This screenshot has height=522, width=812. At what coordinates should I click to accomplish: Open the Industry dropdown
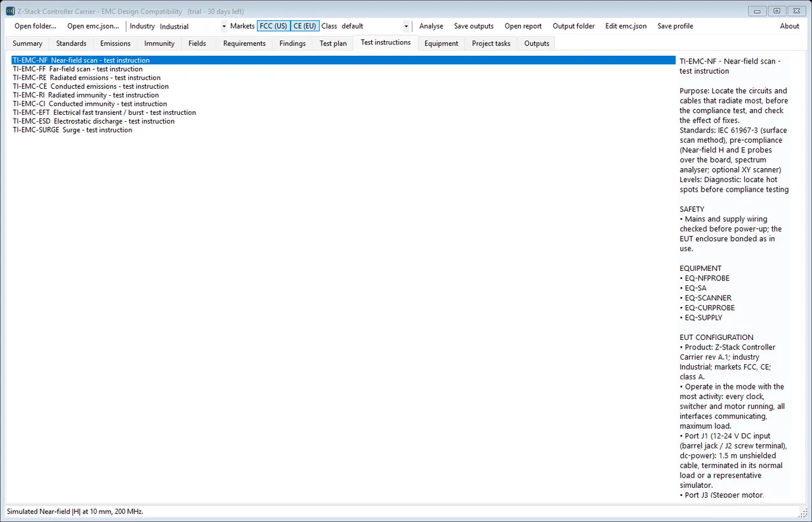pos(193,27)
